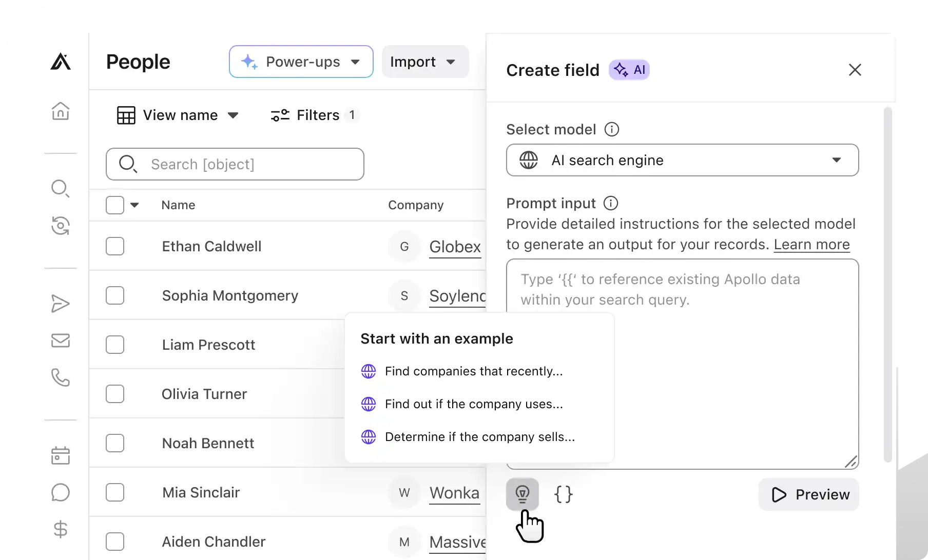Tick Sophia Montgomery's row checkbox
Screen dimensions: 928x560
pos(115,295)
